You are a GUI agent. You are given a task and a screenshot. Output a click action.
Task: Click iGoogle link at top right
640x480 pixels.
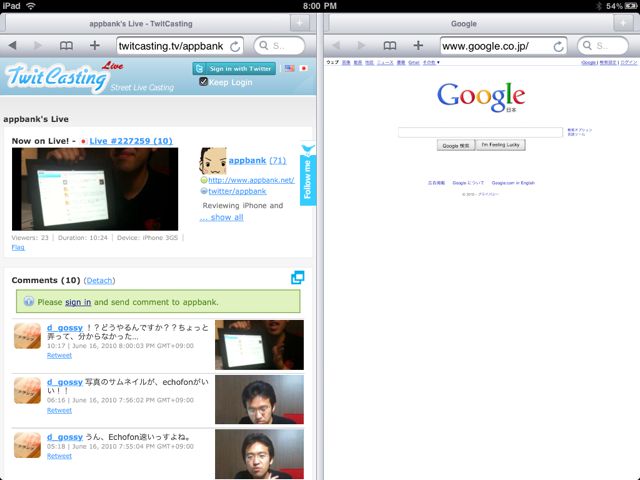pos(588,62)
